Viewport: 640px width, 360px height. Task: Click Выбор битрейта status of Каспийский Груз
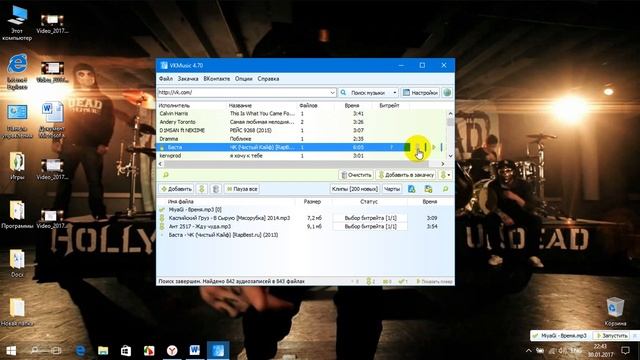click(370, 218)
